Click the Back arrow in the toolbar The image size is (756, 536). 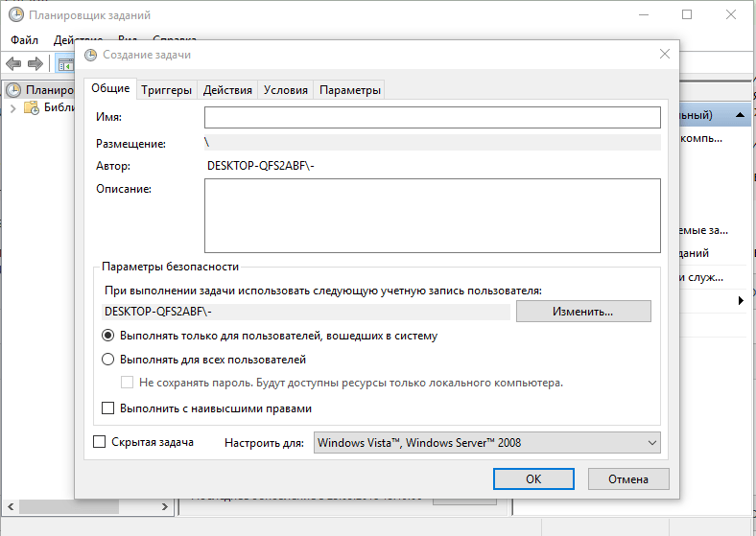pyautogui.click(x=13, y=63)
